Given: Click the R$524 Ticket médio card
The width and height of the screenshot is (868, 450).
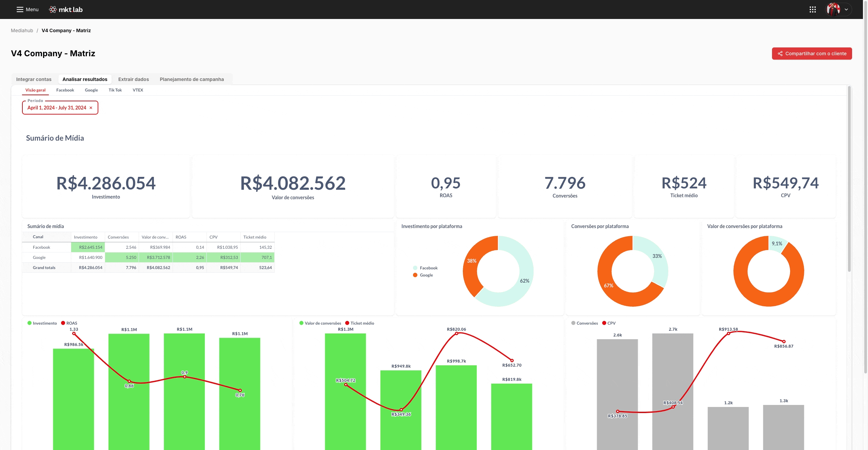Looking at the screenshot, I should [x=684, y=186].
